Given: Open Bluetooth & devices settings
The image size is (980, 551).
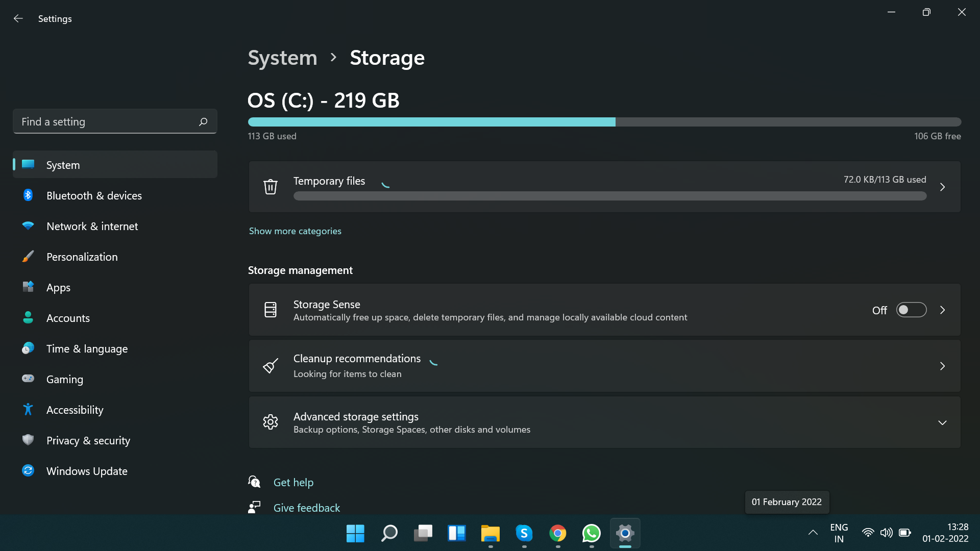Looking at the screenshot, I should click(94, 196).
